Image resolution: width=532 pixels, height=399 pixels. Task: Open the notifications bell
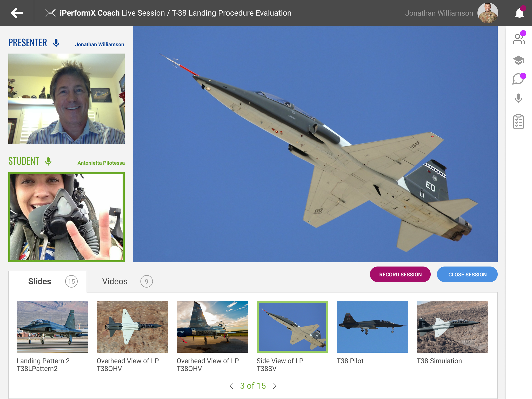pos(520,13)
